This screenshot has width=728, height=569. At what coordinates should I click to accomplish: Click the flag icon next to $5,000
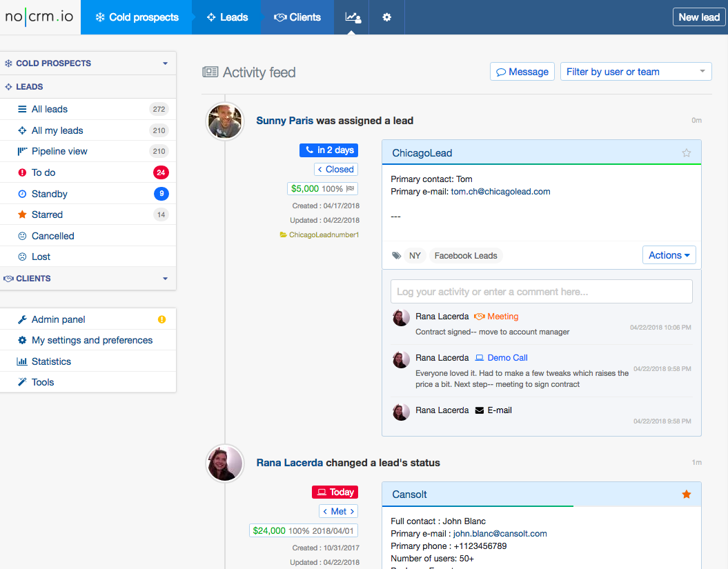click(x=350, y=188)
